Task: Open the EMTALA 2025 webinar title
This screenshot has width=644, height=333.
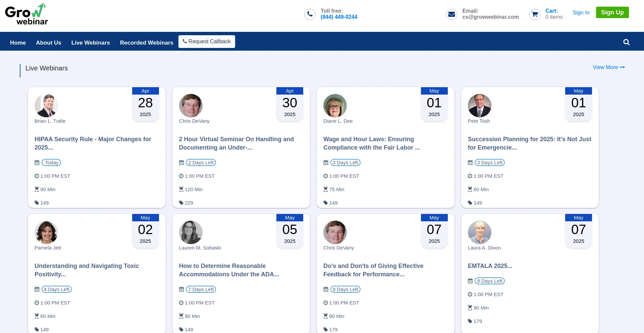Action: point(490,266)
